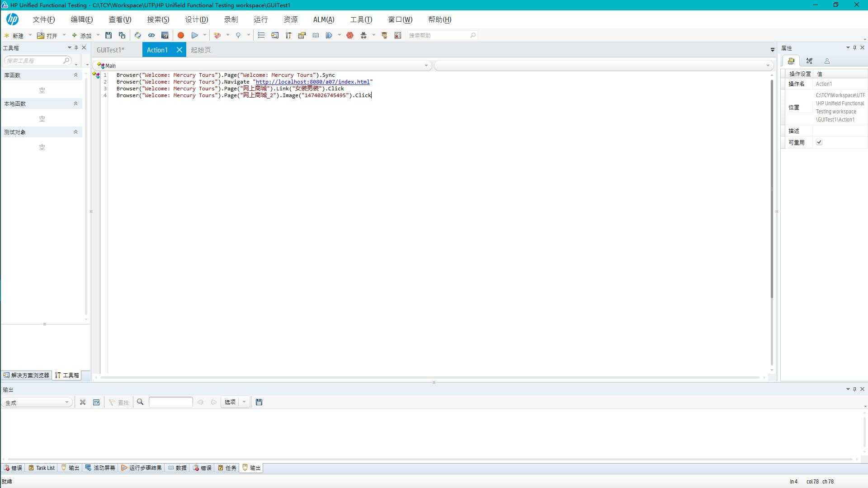Click the toolbar icon right of the bulleted-list icon

pyautogui.click(x=275, y=35)
